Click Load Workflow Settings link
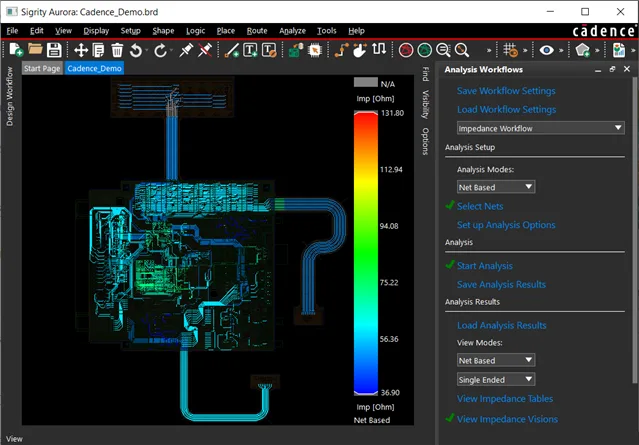The height and width of the screenshot is (445, 639). pos(506,109)
